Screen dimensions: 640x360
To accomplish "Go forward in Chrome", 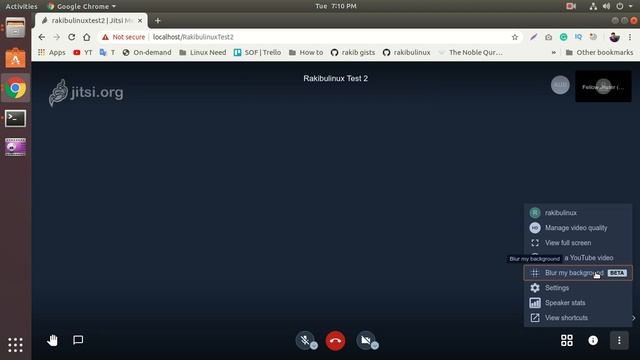I will (56, 37).
